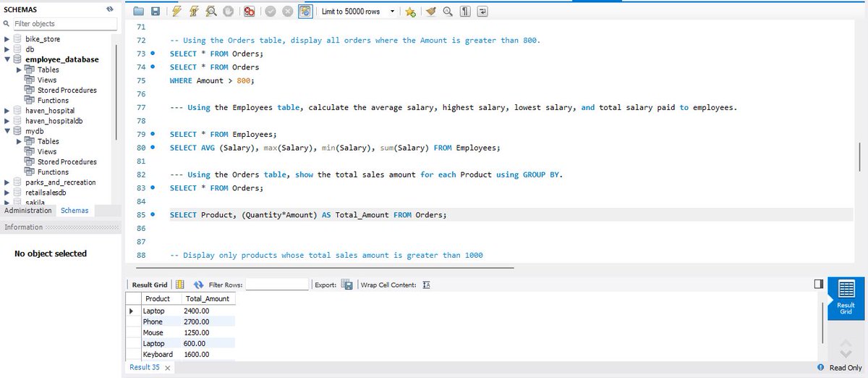Screen dimensions: 868x378
Task: Open the Result 35 tab
Action: 145,368
